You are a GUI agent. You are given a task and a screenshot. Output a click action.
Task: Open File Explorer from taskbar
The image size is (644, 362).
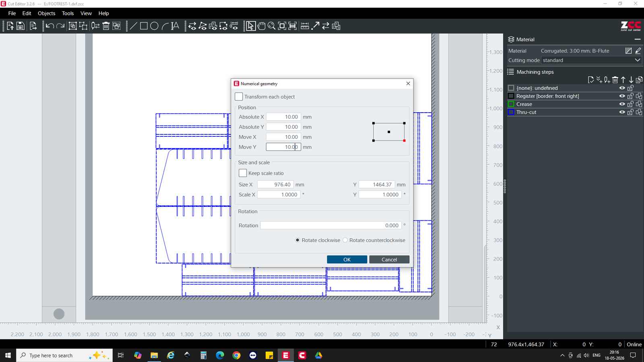(x=154, y=355)
